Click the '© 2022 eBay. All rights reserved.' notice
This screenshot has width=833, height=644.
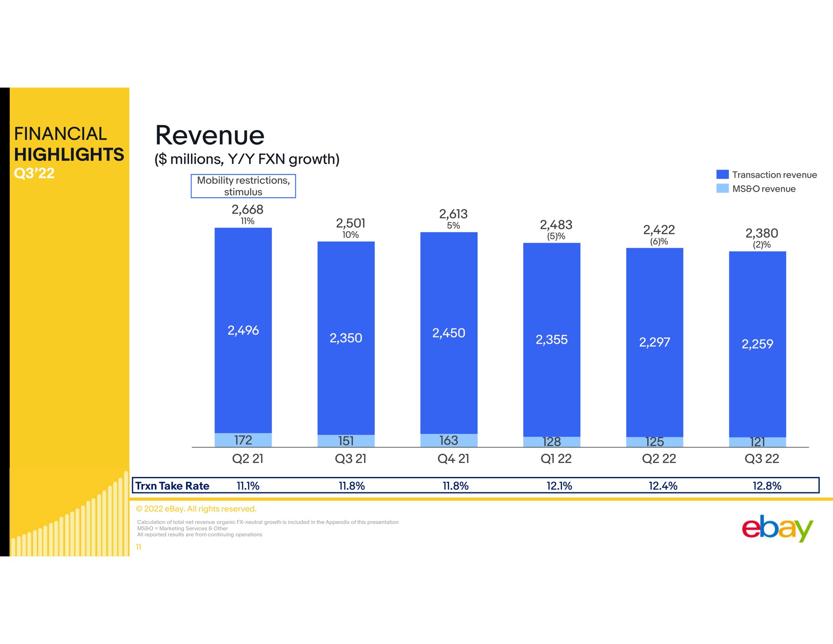[x=196, y=509]
